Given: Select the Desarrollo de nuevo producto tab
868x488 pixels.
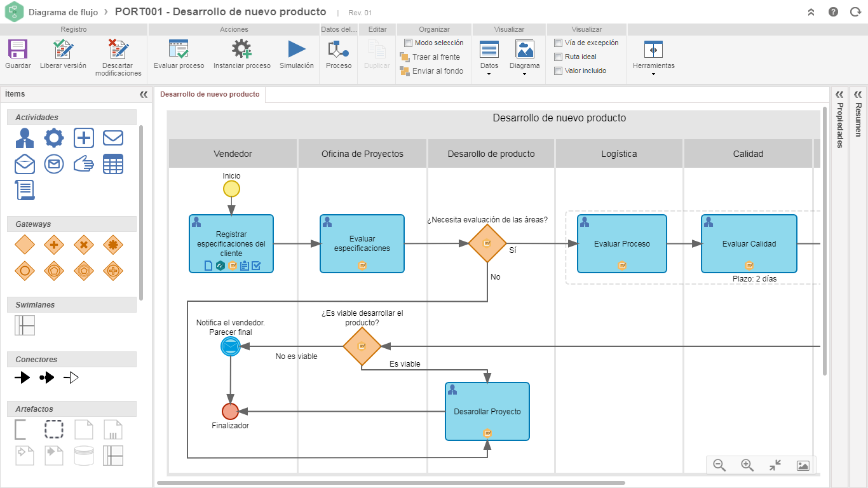Looking at the screenshot, I should (x=210, y=94).
